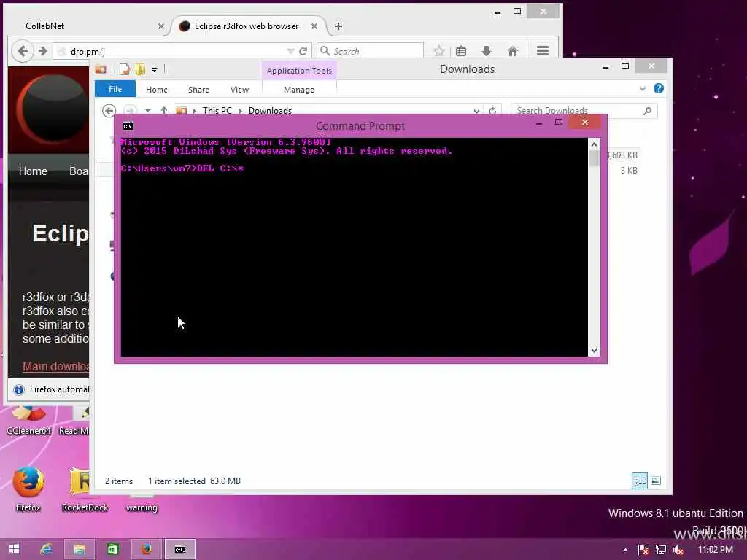Open Internet Explorer from taskbar
The height and width of the screenshot is (560, 747).
click(x=46, y=549)
